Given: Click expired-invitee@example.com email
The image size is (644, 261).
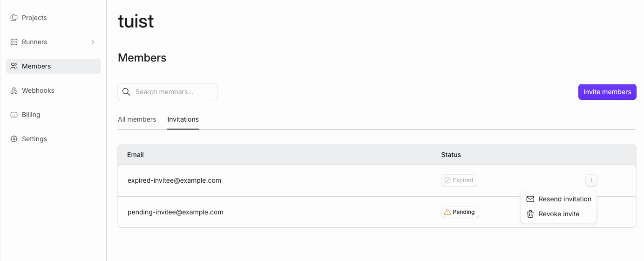Looking at the screenshot, I should click(x=174, y=180).
